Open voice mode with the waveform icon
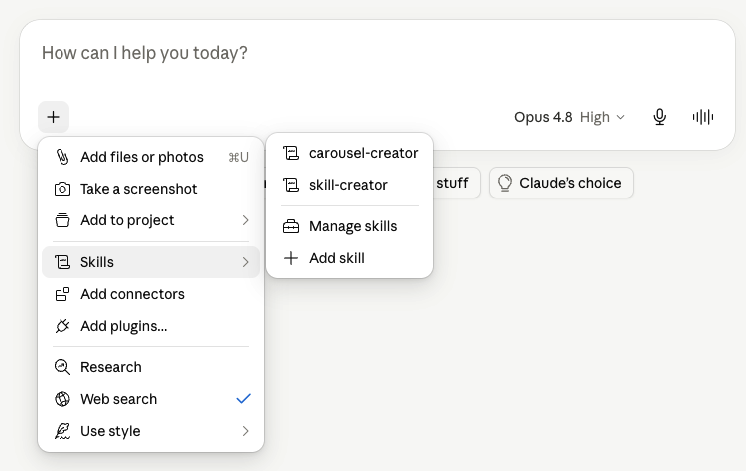746x471 pixels. (x=703, y=117)
